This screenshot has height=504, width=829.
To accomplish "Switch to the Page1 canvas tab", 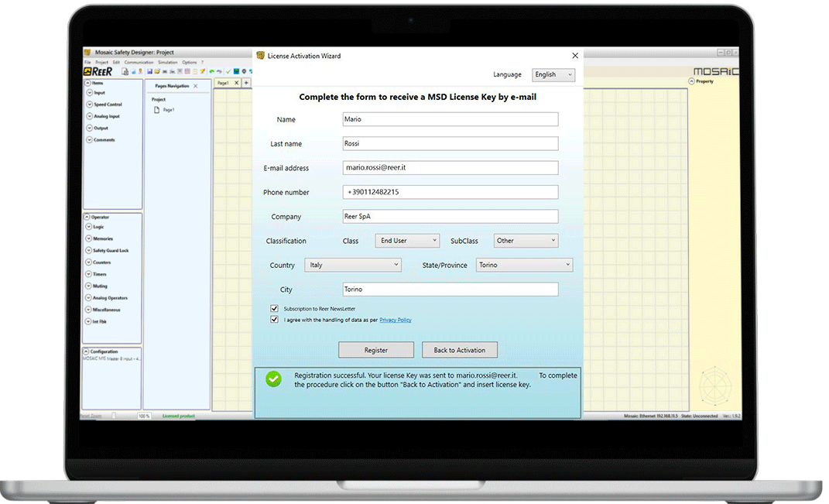I will [224, 81].
